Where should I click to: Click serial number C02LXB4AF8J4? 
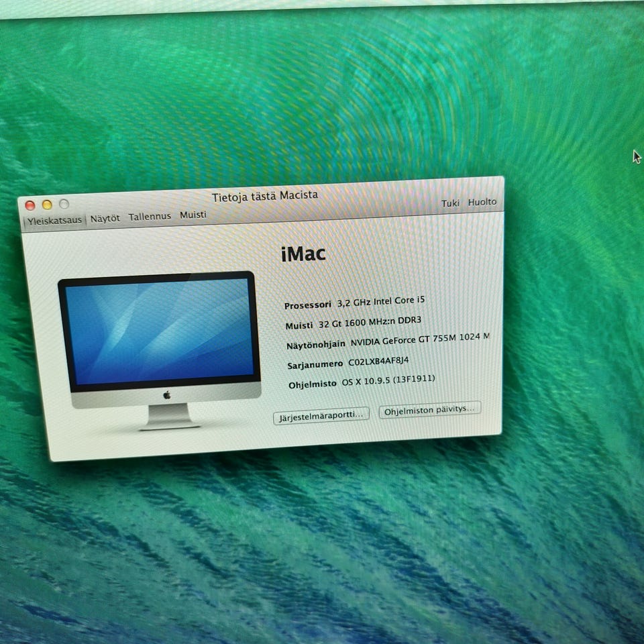pyautogui.click(x=378, y=362)
